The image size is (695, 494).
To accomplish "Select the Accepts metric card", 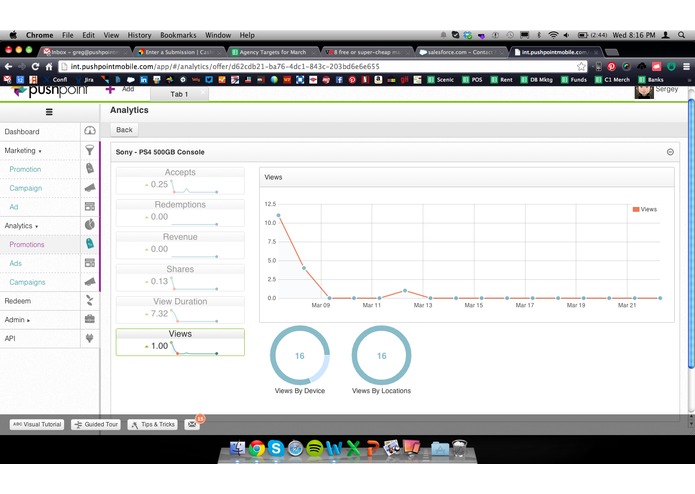I will pyautogui.click(x=180, y=181).
